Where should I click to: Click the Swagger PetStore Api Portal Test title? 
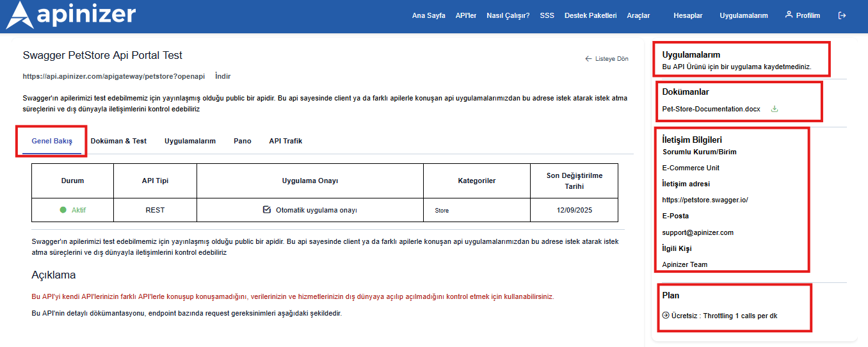click(102, 56)
